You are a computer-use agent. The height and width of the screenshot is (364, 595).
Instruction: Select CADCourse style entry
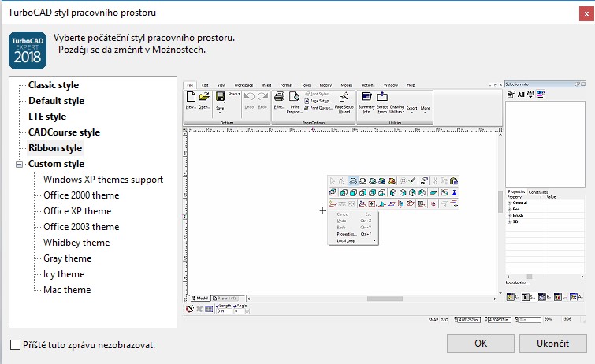tap(64, 132)
